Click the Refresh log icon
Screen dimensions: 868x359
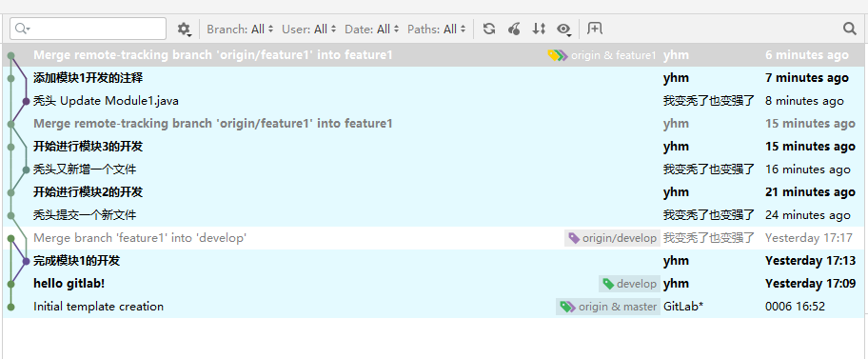tap(489, 29)
